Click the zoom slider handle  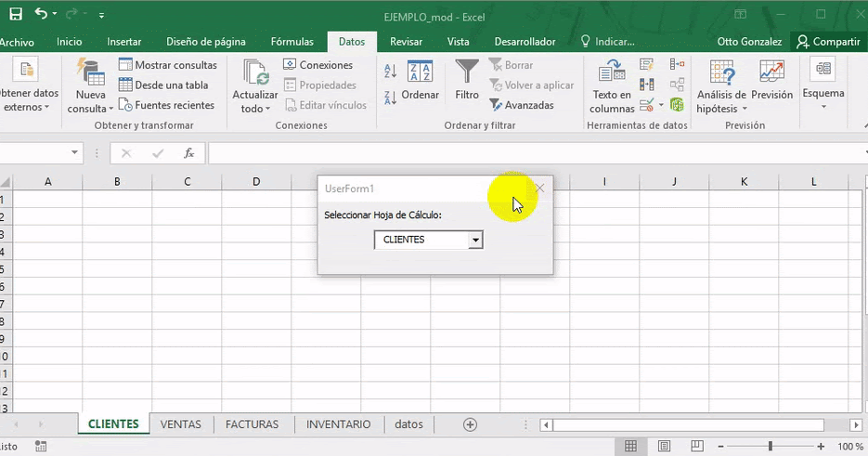click(x=770, y=446)
